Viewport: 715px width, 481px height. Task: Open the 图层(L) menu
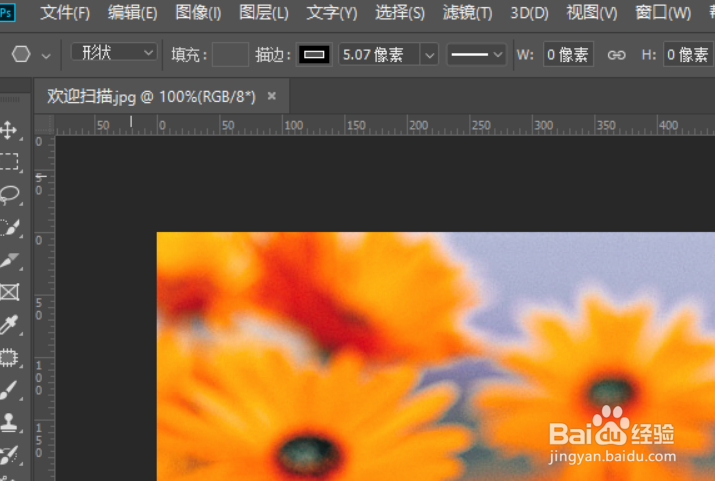coord(264,13)
